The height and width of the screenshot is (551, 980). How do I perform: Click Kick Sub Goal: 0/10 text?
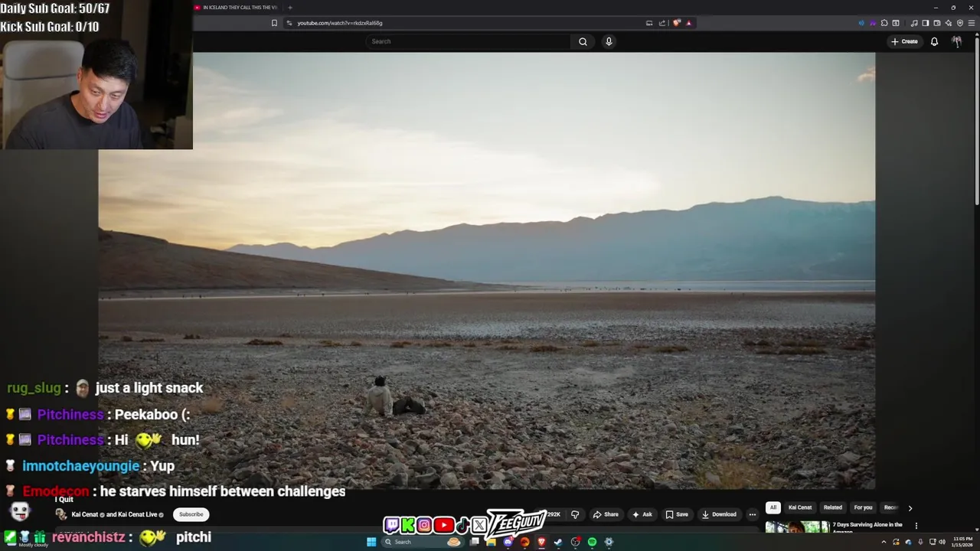pos(50,27)
